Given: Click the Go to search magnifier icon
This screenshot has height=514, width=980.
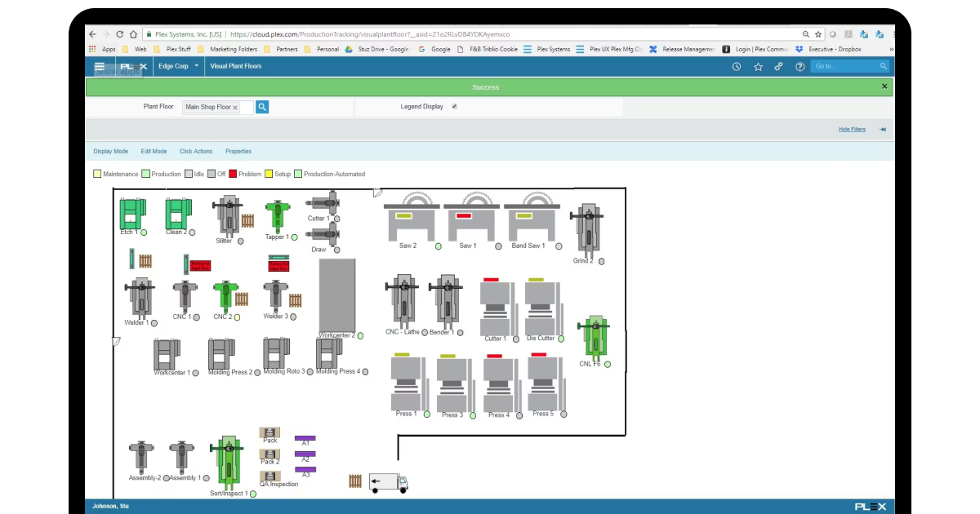Looking at the screenshot, I should (x=884, y=66).
